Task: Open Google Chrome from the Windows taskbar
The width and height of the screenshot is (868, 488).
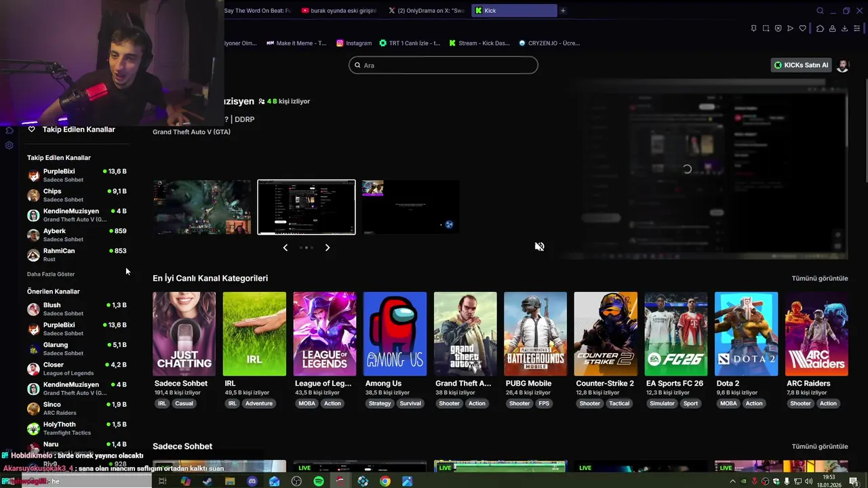Action: pos(385,481)
